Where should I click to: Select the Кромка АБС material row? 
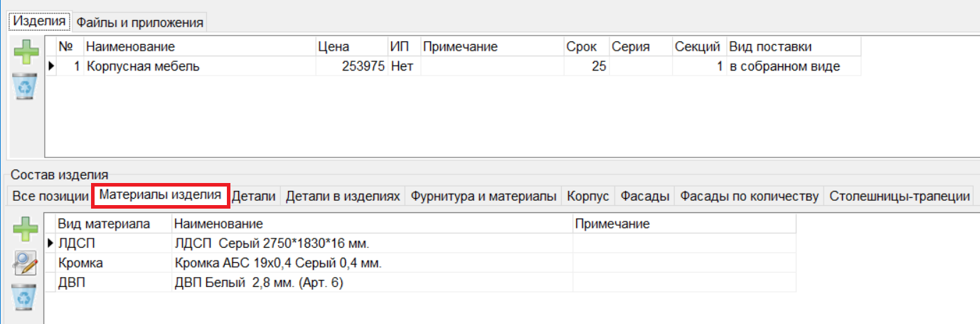click(278, 263)
